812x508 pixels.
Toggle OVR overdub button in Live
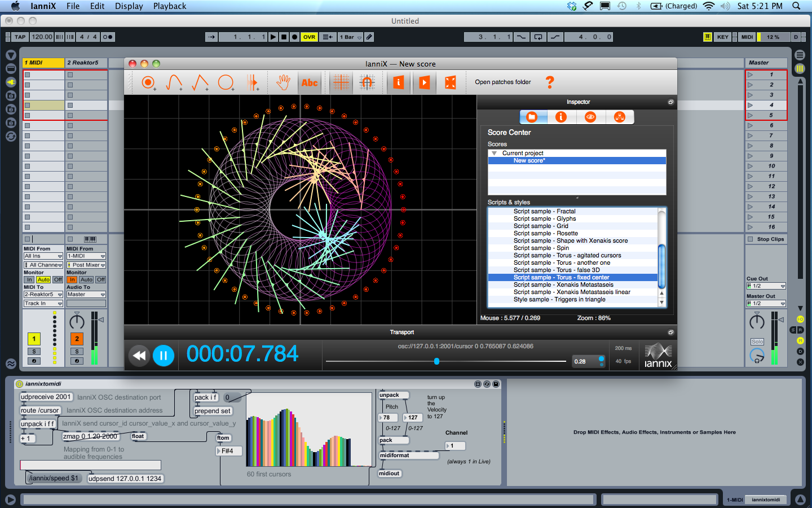point(309,37)
